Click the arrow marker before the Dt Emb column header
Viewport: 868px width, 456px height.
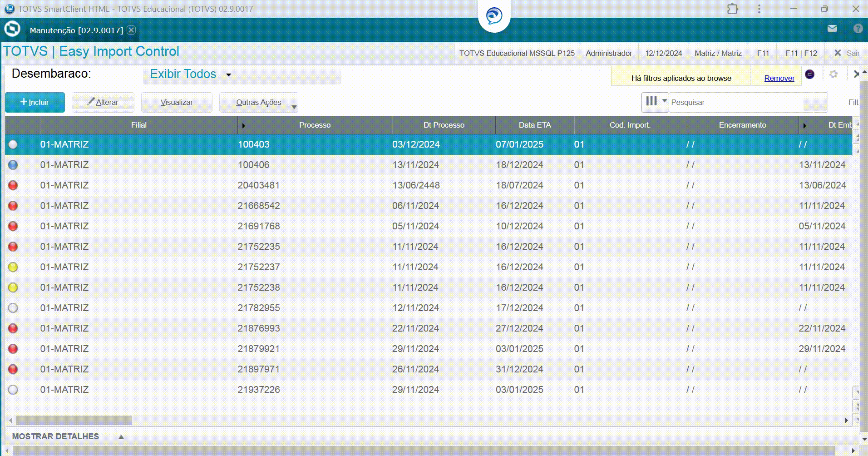click(805, 126)
